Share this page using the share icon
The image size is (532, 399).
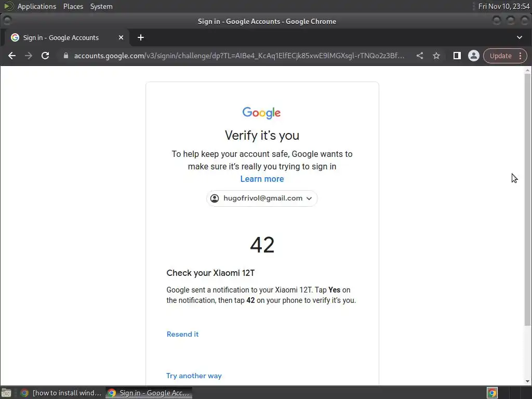pos(420,56)
